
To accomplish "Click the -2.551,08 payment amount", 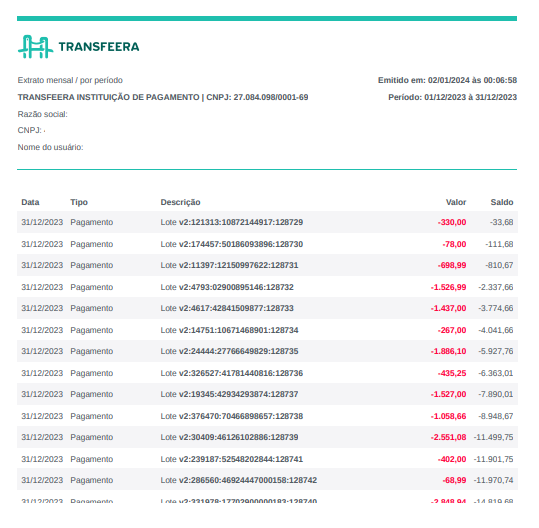I will pos(448,437).
